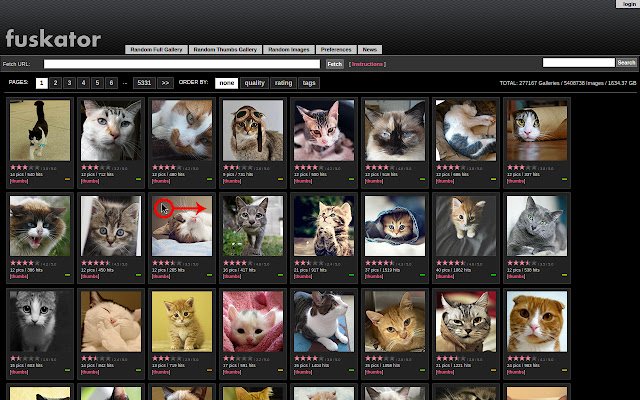
Task: Click thumbs link under jeans-wrapped kitten
Action: coord(374,277)
